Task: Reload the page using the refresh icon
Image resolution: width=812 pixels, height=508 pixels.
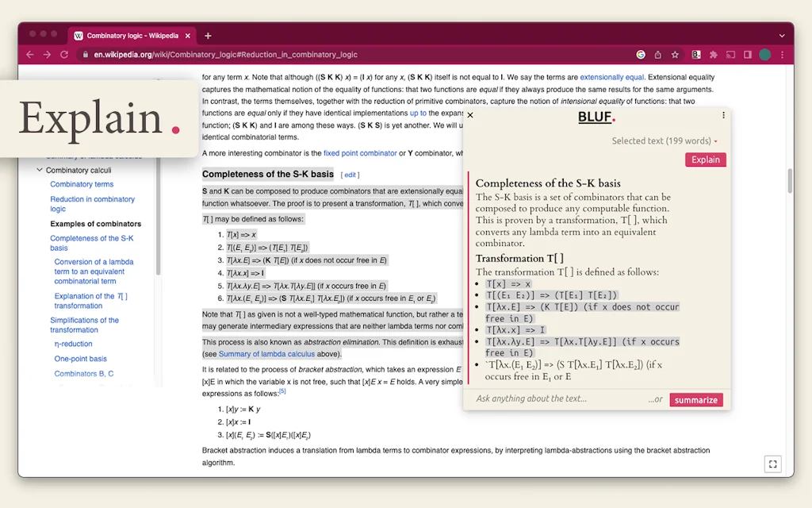Action: click(x=65, y=55)
